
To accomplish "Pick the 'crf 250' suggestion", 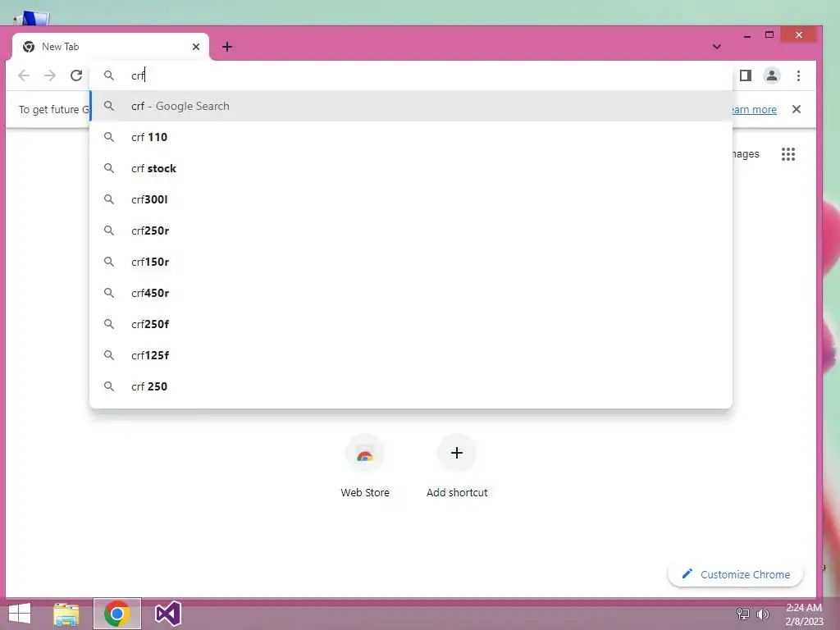I will pyautogui.click(x=411, y=386).
